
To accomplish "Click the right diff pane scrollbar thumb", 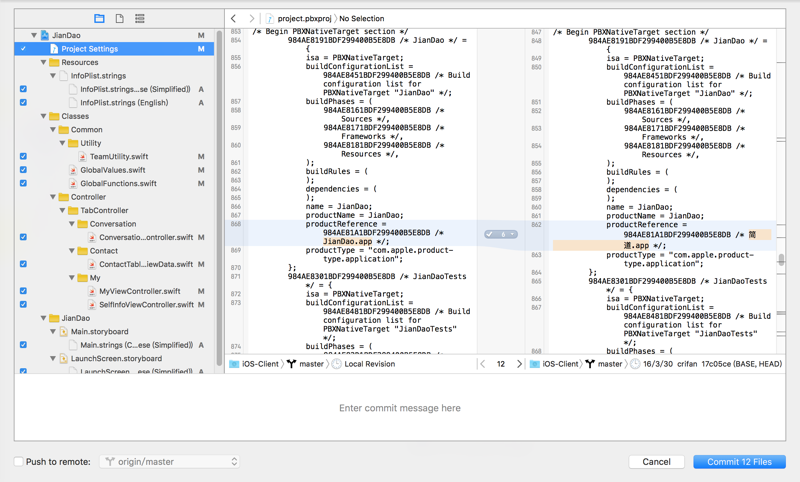I will click(781, 260).
